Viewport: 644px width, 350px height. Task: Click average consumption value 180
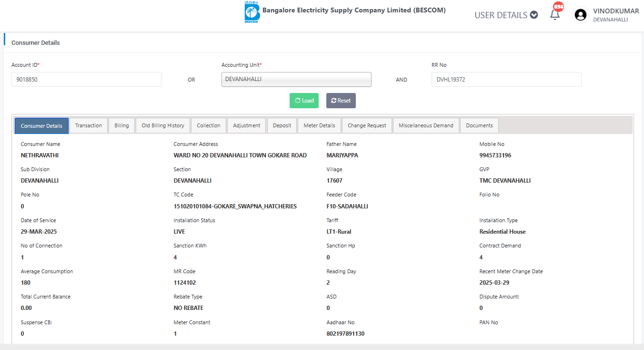26,283
